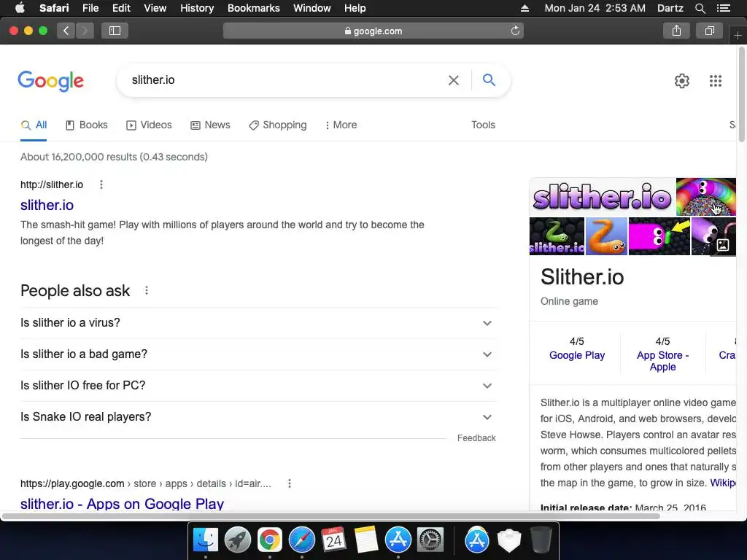This screenshot has width=747, height=560.
Task: Switch to the Shopping results tab
Action: [x=278, y=125]
